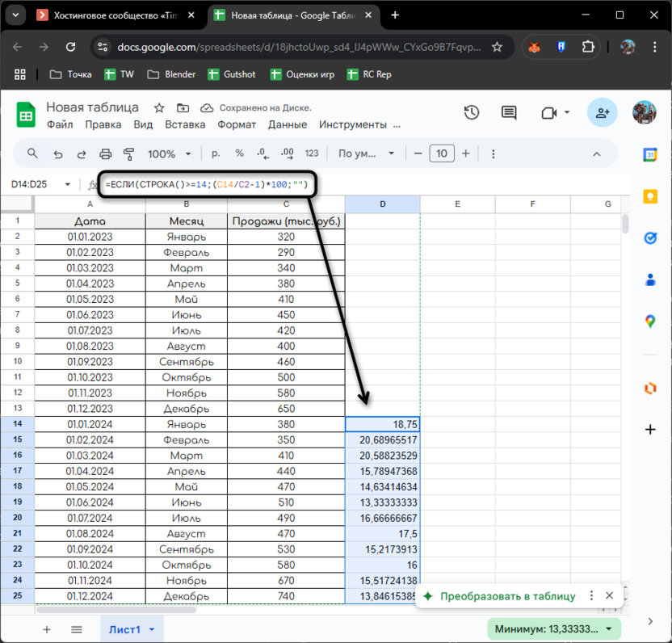Open the zoom 100% dropdown

click(x=169, y=153)
